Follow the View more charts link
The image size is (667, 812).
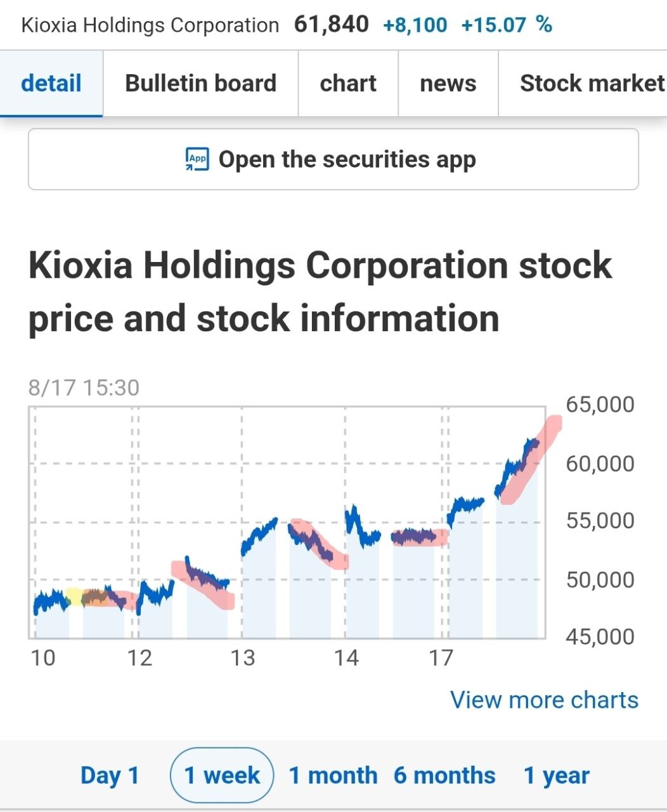[544, 700]
